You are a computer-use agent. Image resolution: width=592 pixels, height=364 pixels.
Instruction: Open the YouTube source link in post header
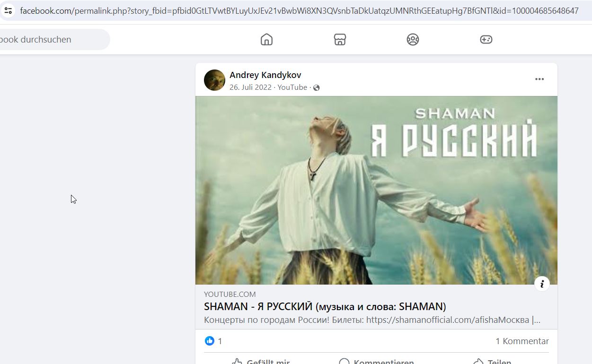coord(292,87)
